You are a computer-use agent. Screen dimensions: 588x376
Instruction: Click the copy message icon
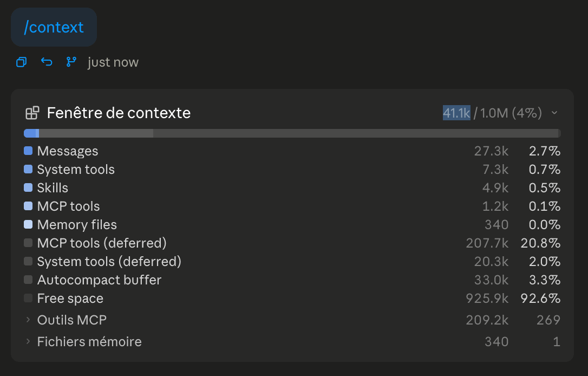pos(21,62)
